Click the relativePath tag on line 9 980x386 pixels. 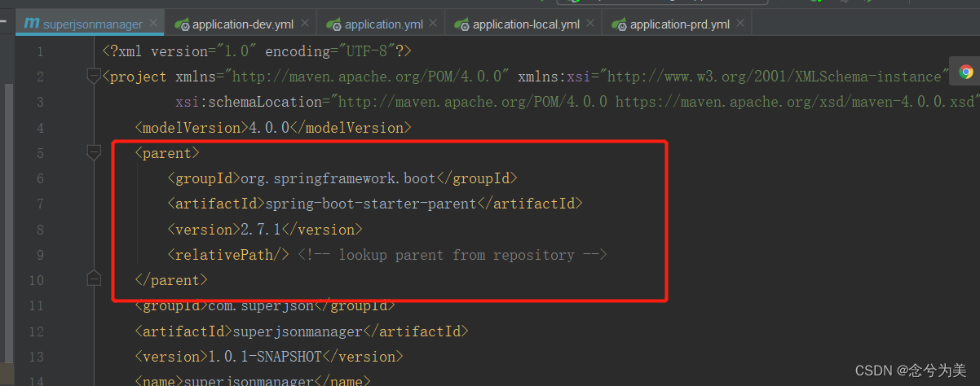click(x=228, y=254)
